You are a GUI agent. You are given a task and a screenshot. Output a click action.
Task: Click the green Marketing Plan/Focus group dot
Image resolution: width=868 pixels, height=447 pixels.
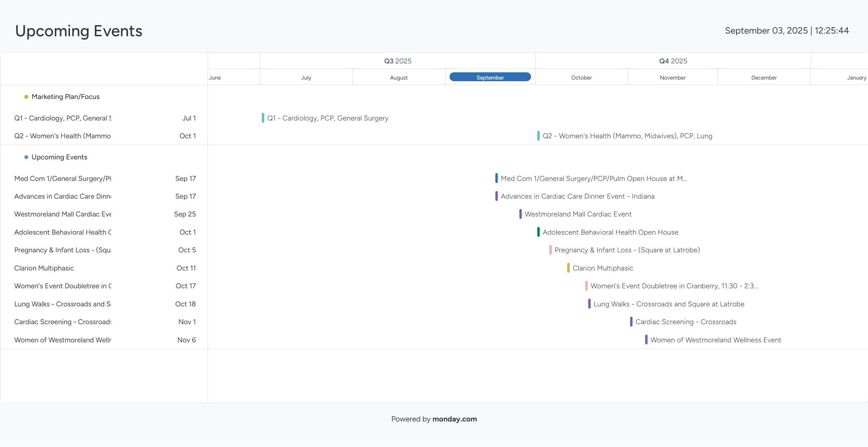[26, 97]
